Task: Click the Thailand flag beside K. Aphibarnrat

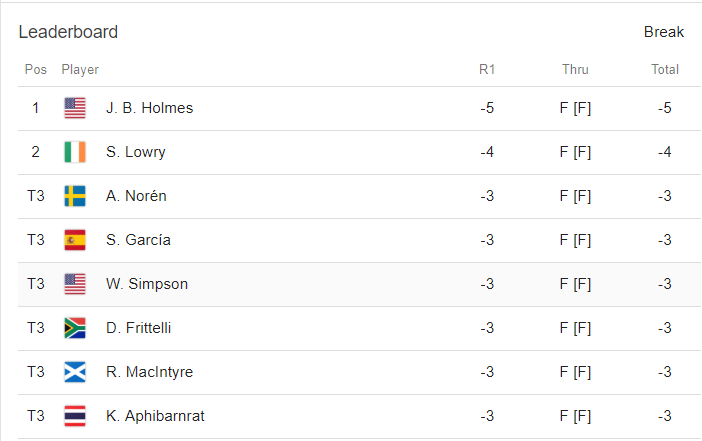Action: (x=75, y=416)
